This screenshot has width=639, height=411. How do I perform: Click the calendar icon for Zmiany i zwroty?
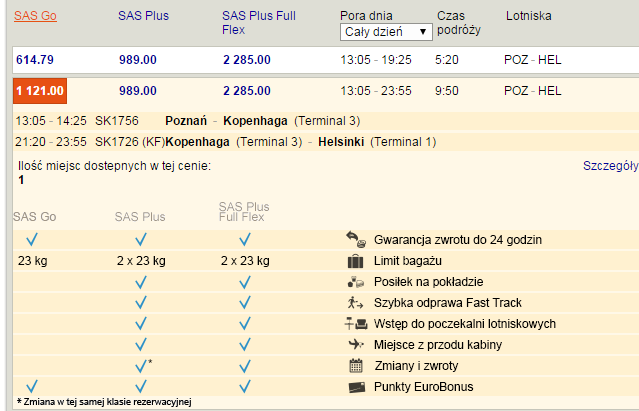(x=356, y=365)
